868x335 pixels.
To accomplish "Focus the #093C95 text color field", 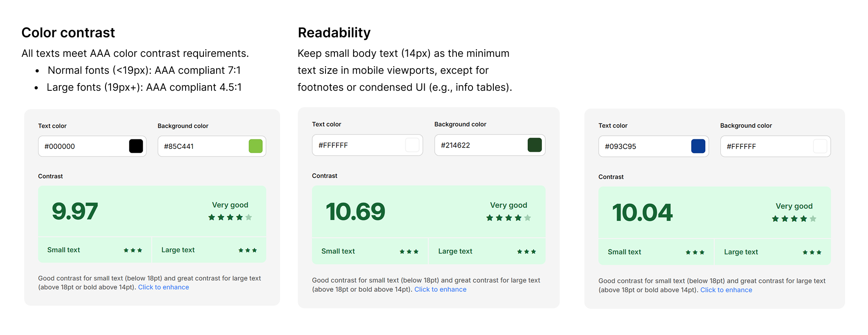I will click(654, 146).
